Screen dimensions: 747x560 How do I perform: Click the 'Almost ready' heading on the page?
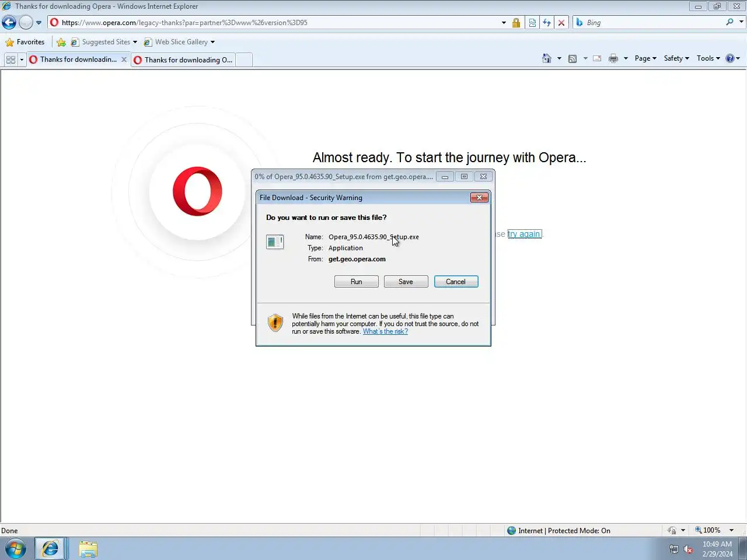(x=449, y=157)
